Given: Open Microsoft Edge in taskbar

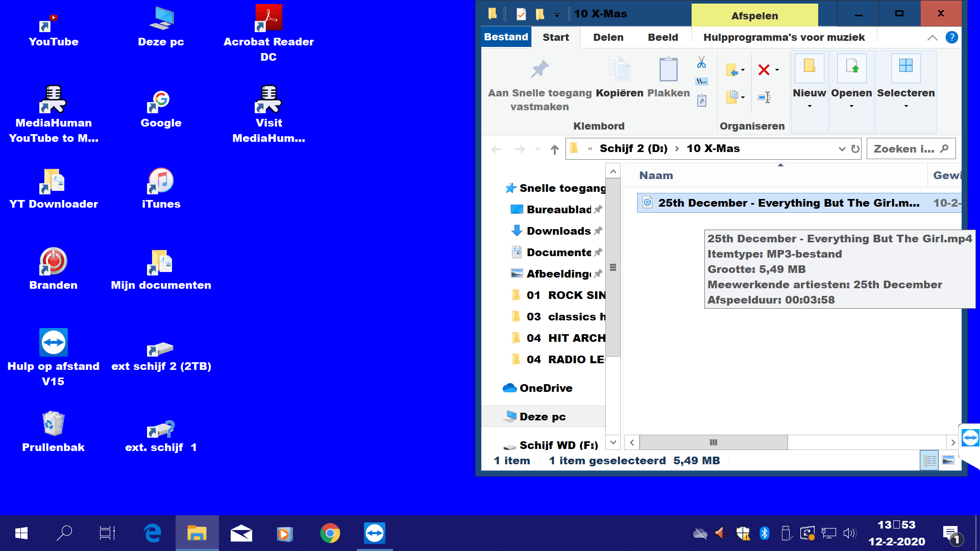Looking at the screenshot, I should [x=152, y=533].
